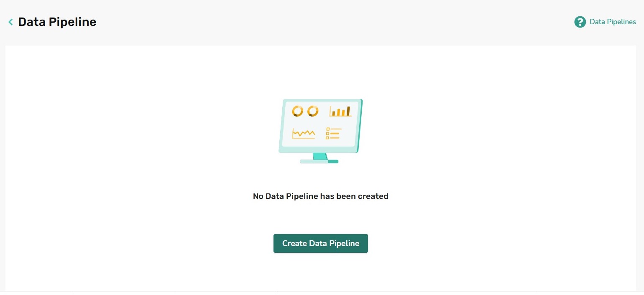Click the checklist graphic on the monitor
Viewport: 644px width, 295px height.
[x=334, y=133]
